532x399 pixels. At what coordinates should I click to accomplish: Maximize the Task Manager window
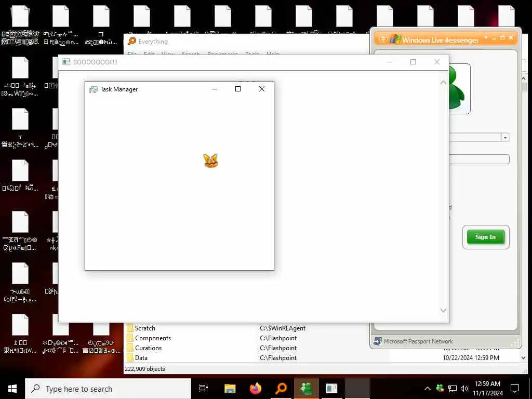[x=238, y=89]
